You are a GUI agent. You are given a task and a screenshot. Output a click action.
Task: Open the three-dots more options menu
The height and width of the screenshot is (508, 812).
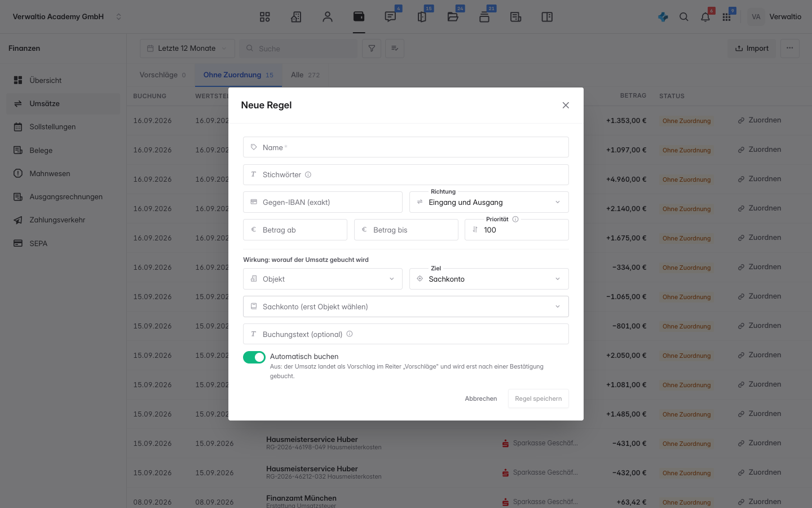pos(790,49)
